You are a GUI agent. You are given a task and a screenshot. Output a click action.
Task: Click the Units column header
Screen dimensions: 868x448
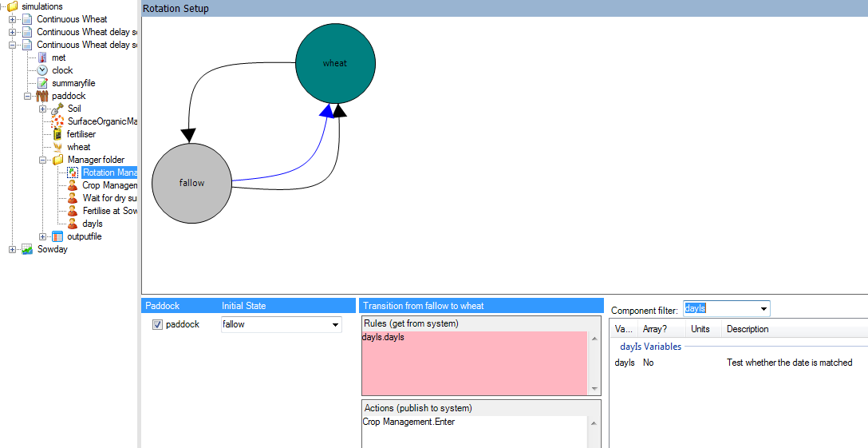coord(700,329)
